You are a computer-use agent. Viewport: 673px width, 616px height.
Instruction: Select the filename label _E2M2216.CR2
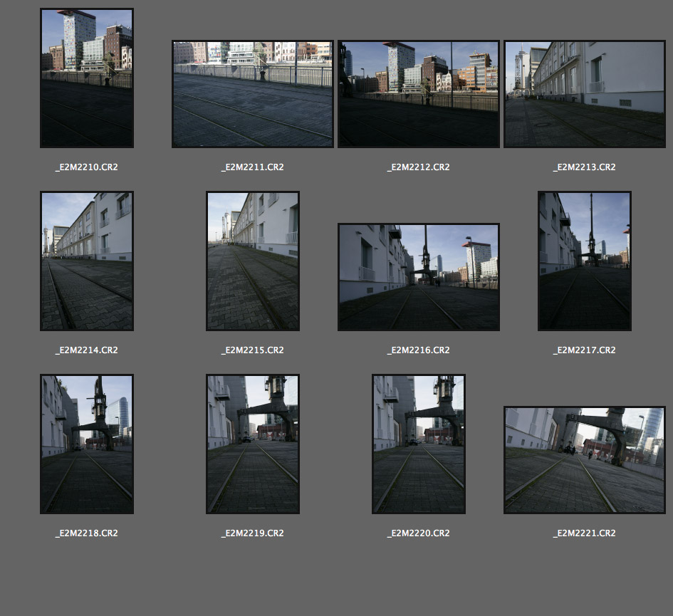(x=418, y=350)
